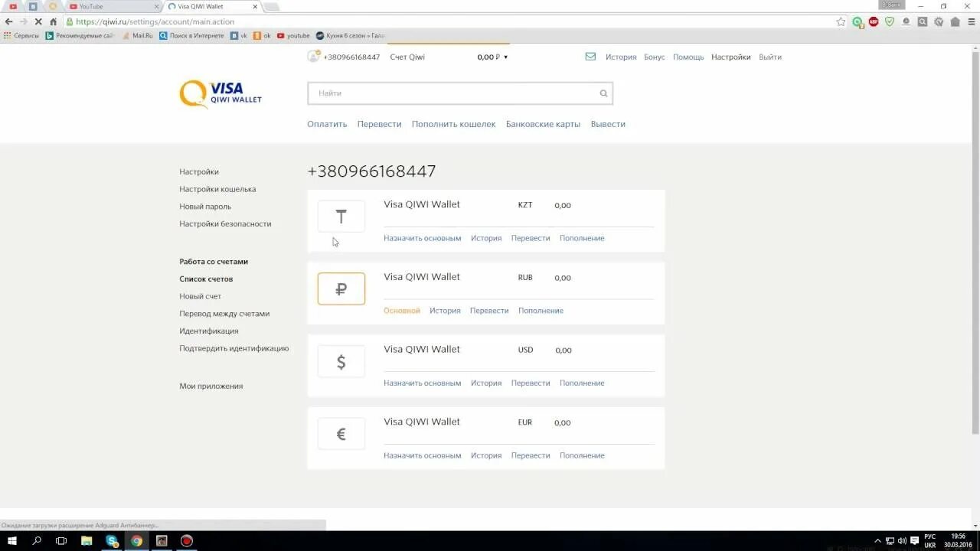Open the Mail.Ru bookmark
The width and height of the screenshot is (980, 551).
tap(138, 35)
